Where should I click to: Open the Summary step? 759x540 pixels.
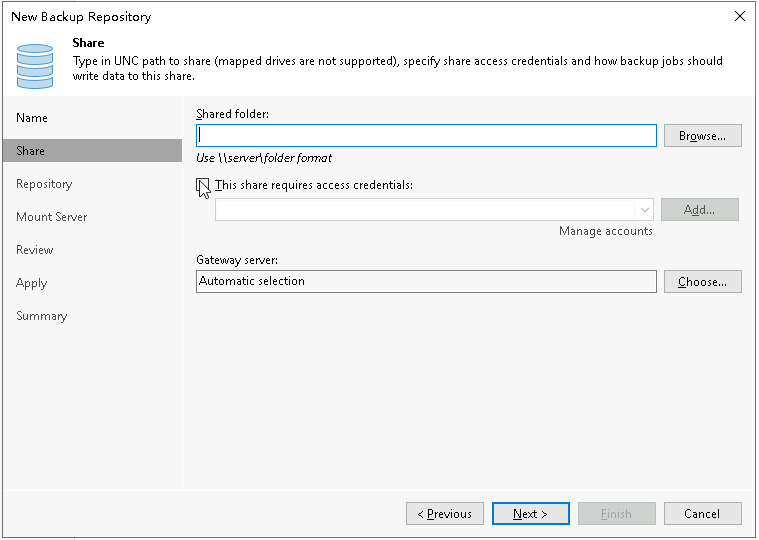point(42,316)
